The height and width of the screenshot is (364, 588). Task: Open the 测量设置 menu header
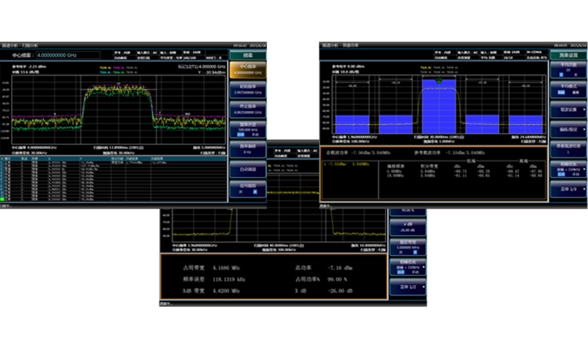[x=568, y=55]
